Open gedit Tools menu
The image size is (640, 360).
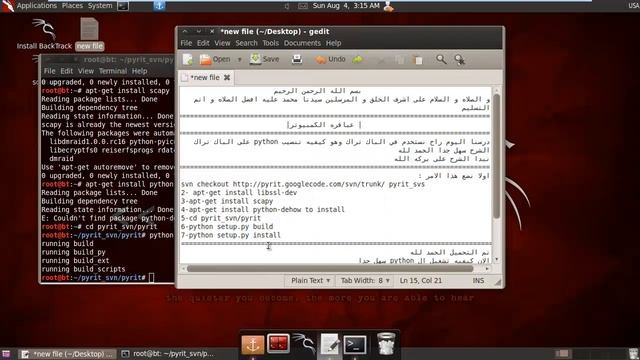tap(270, 43)
